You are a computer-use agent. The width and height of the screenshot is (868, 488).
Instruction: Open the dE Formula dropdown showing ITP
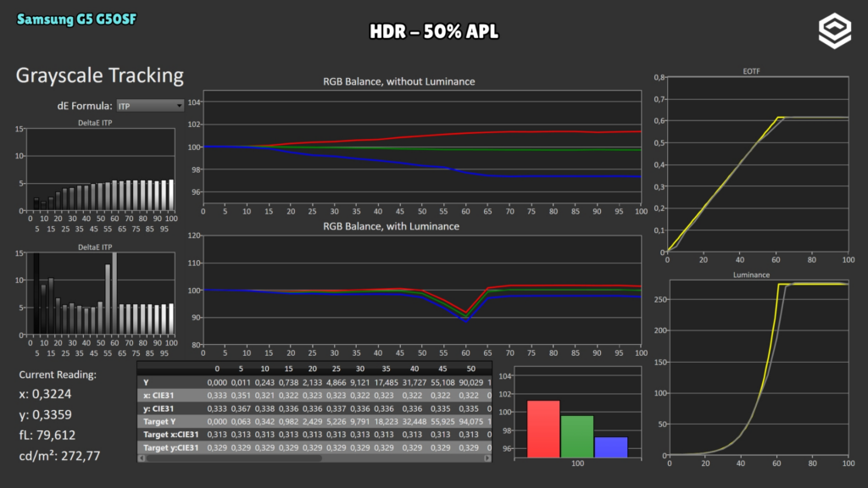tap(150, 106)
